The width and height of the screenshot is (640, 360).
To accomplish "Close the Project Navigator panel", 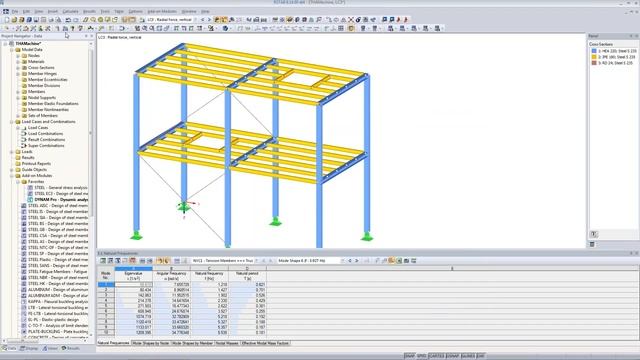I will point(91,36).
